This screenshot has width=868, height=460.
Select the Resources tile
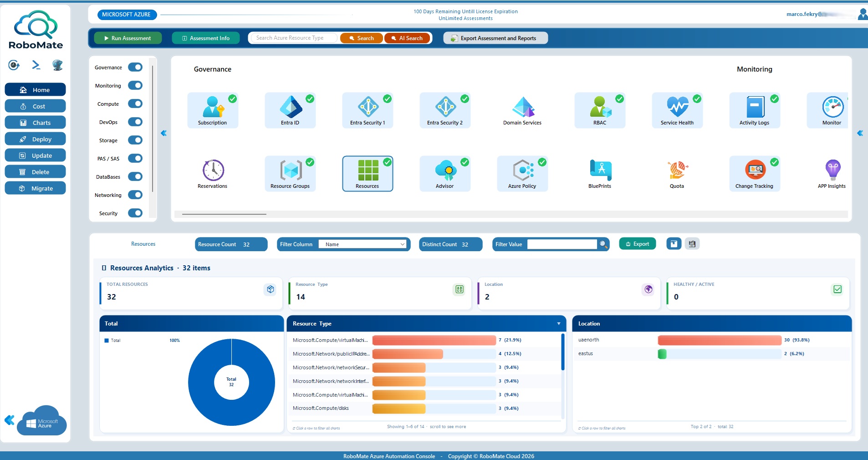point(368,174)
